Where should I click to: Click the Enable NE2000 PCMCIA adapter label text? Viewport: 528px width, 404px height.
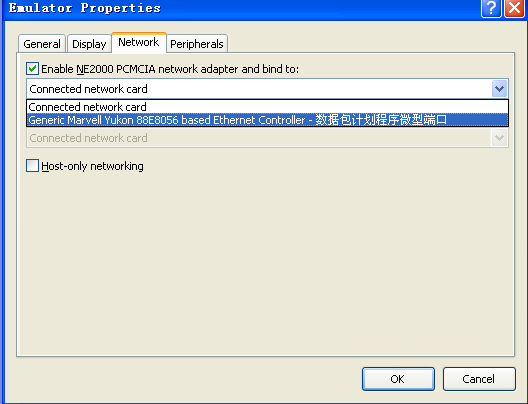(x=170, y=69)
